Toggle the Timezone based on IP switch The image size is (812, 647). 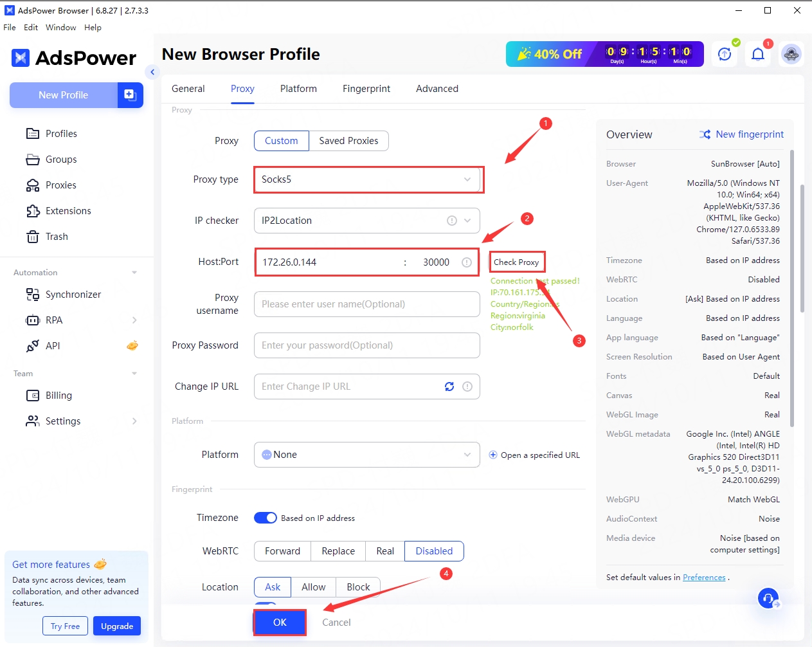point(266,518)
